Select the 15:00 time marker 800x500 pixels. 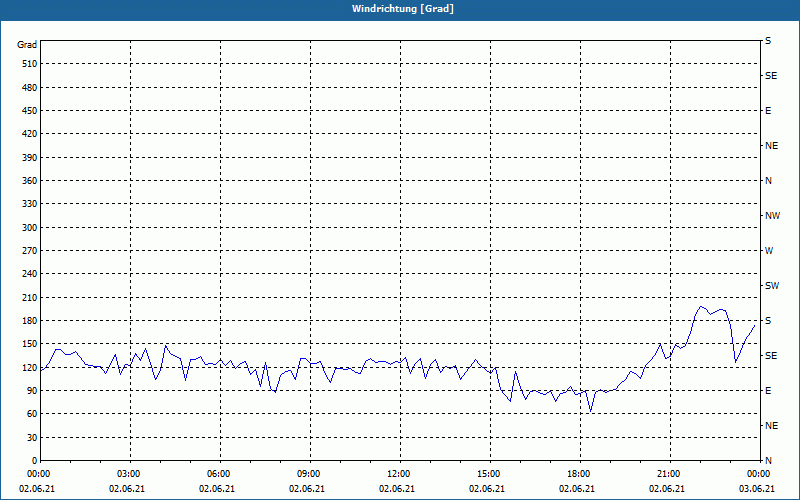489,474
